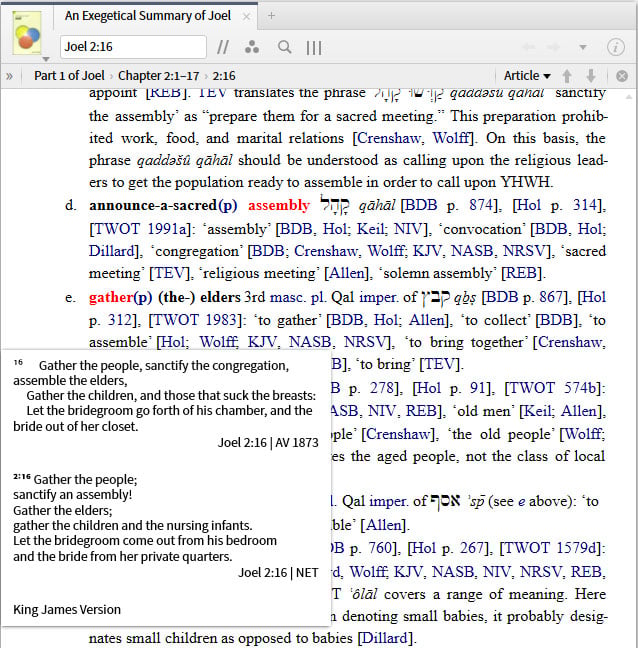Screen dimensions: 638x648
Task: Click the scrollbar up arrow
Action: point(628,97)
